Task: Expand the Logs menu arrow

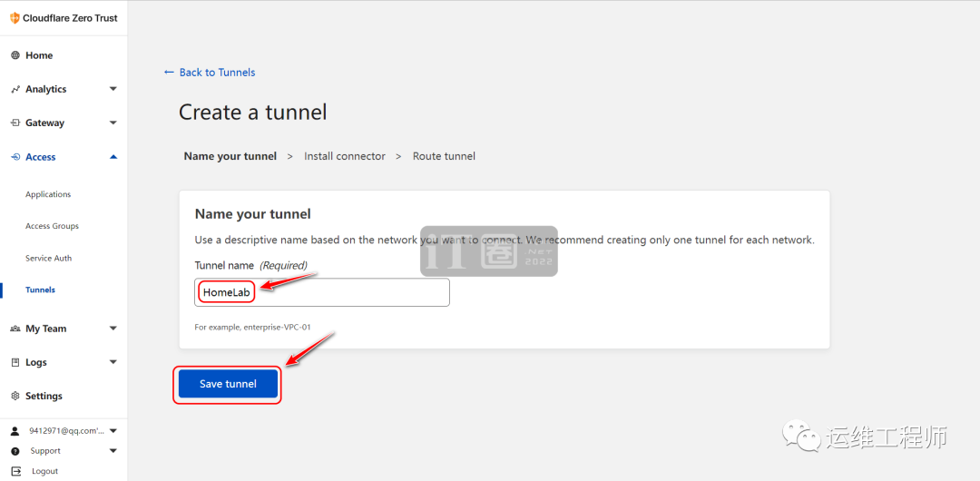Action: point(113,361)
